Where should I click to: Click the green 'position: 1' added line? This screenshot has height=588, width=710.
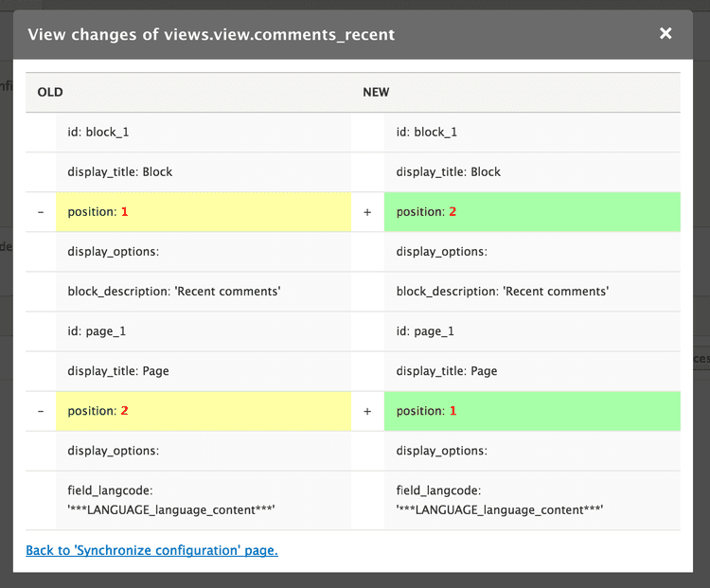pyautogui.click(x=532, y=411)
